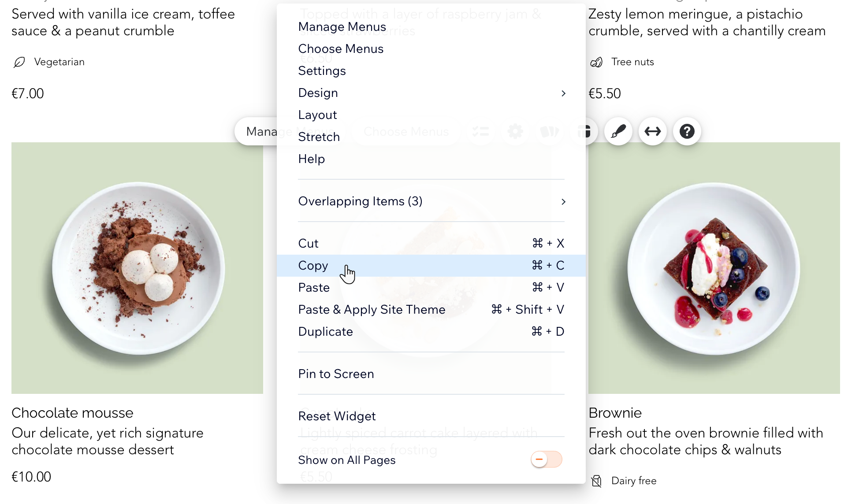The image size is (848, 504).
Task: Select Copy from context menu
Action: click(x=312, y=265)
